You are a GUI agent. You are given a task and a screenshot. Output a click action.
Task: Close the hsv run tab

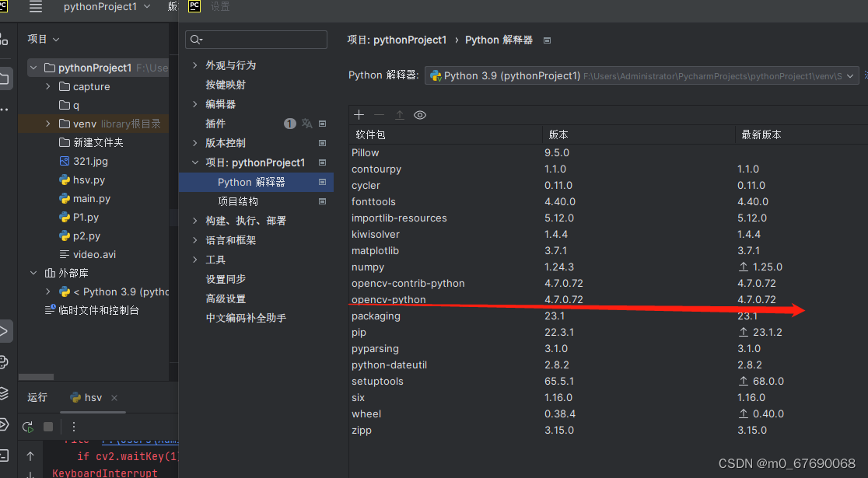pos(114,398)
